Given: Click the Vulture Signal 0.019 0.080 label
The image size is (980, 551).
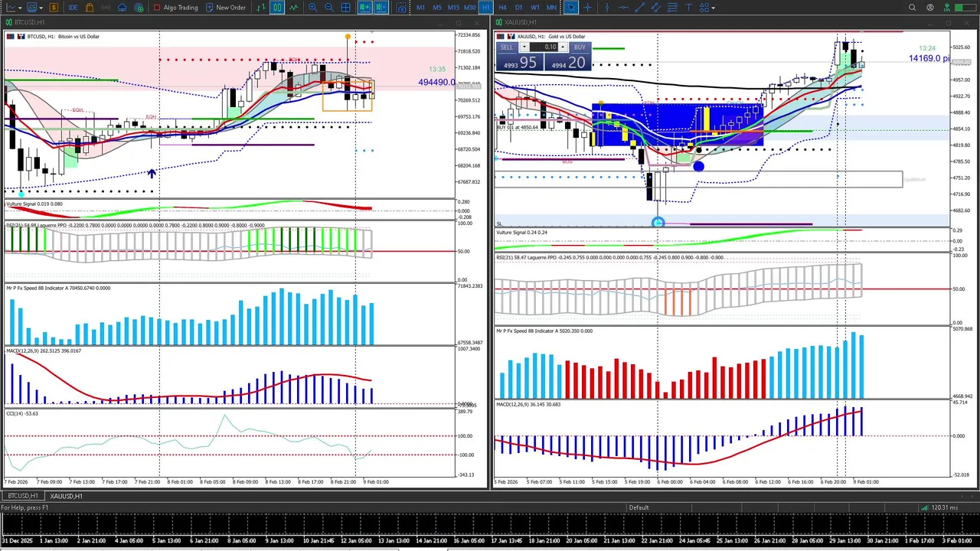Looking at the screenshot, I should pos(34,204).
